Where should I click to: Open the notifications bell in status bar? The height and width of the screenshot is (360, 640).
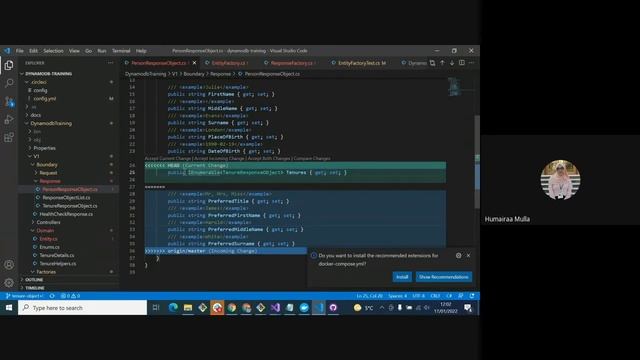click(472, 296)
